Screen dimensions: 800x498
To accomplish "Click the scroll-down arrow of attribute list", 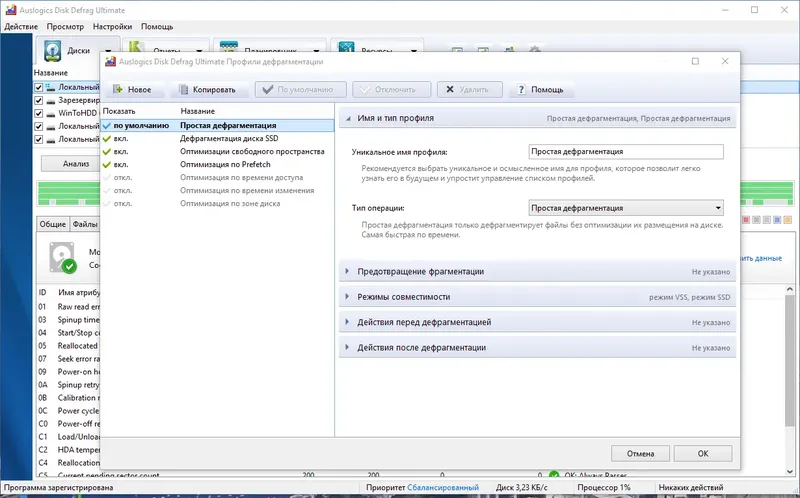I will click(790, 471).
